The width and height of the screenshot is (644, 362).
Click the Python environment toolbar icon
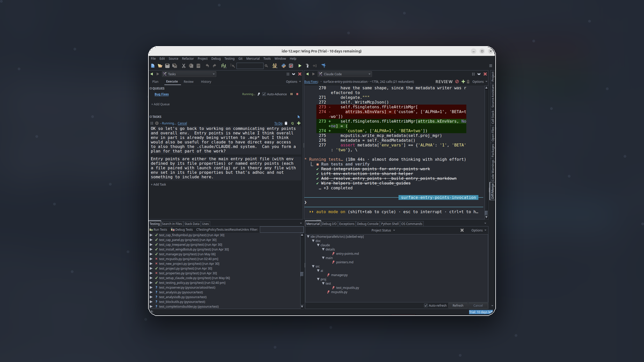(283, 65)
